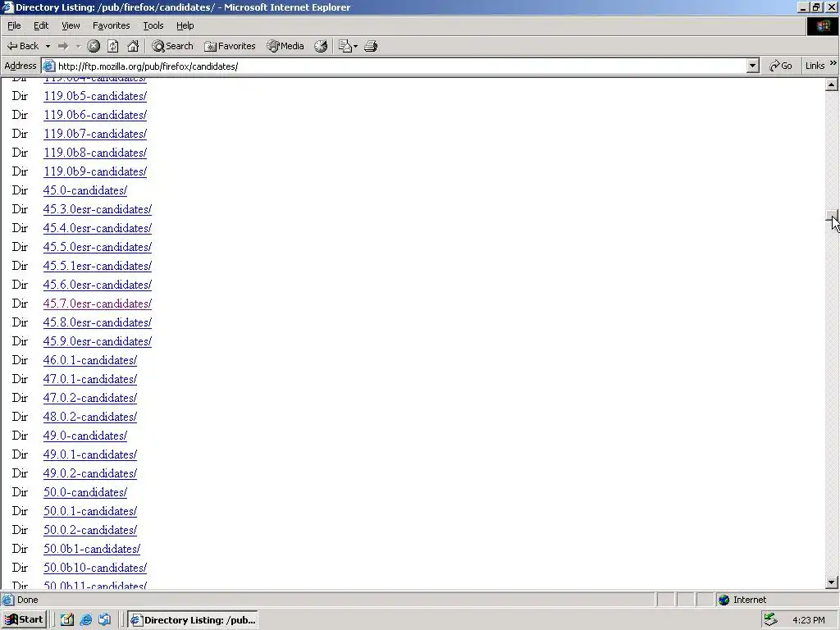Open the Media pane
Image resolution: width=840 pixels, height=630 pixels.
[x=285, y=46]
